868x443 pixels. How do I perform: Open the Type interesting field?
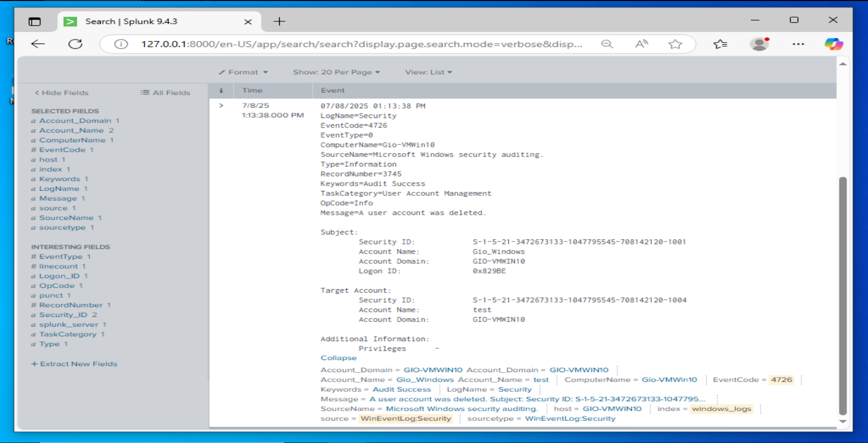point(50,344)
